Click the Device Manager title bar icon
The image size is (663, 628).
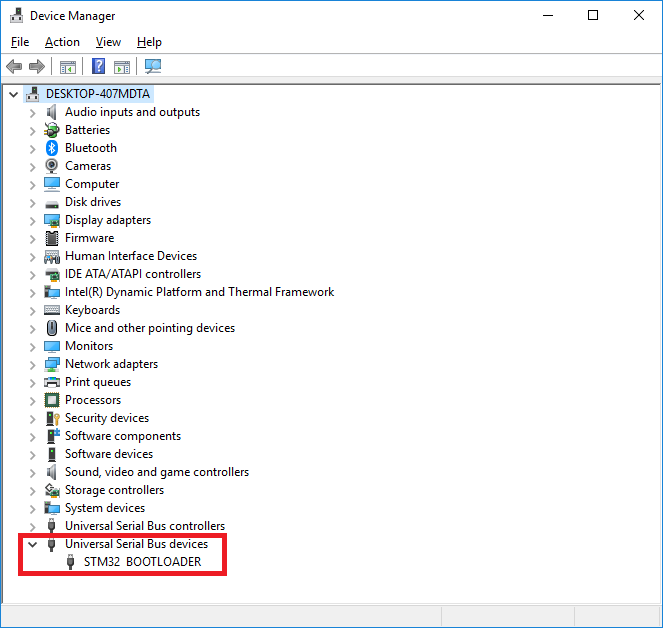(x=16, y=15)
